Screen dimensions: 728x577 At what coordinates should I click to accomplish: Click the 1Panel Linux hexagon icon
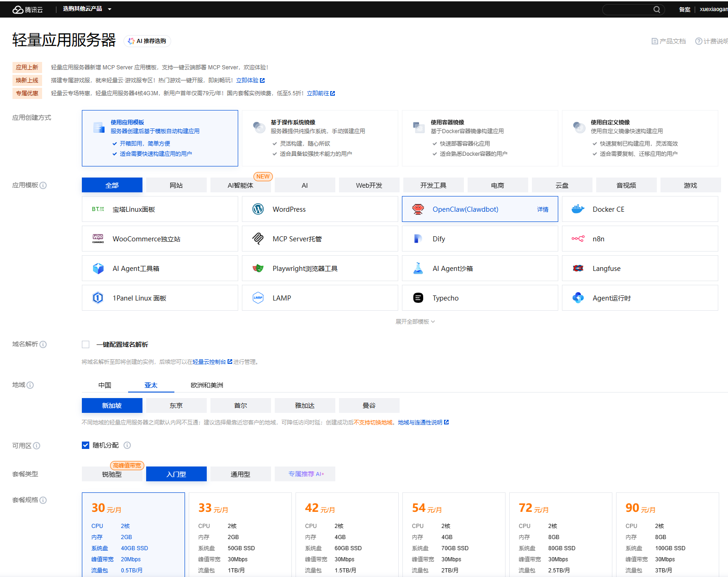tap(98, 298)
